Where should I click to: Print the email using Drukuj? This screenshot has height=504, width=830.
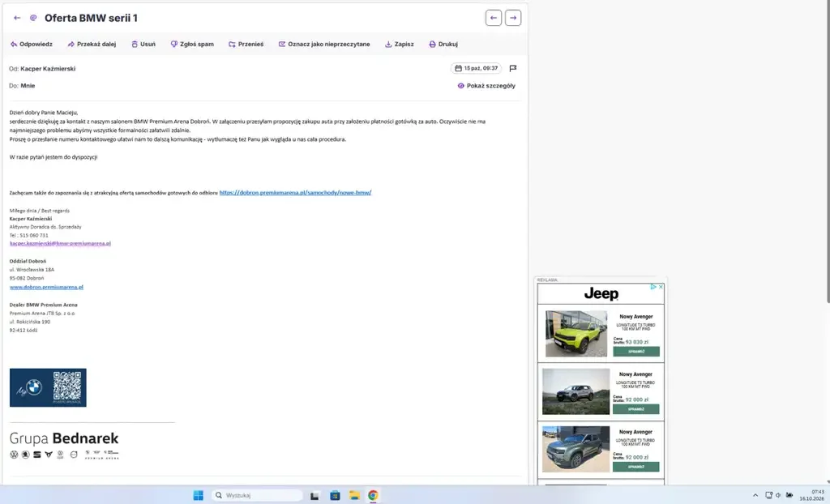(443, 45)
